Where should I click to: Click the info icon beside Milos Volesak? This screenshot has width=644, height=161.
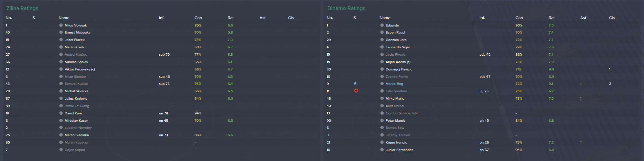tap(61, 25)
